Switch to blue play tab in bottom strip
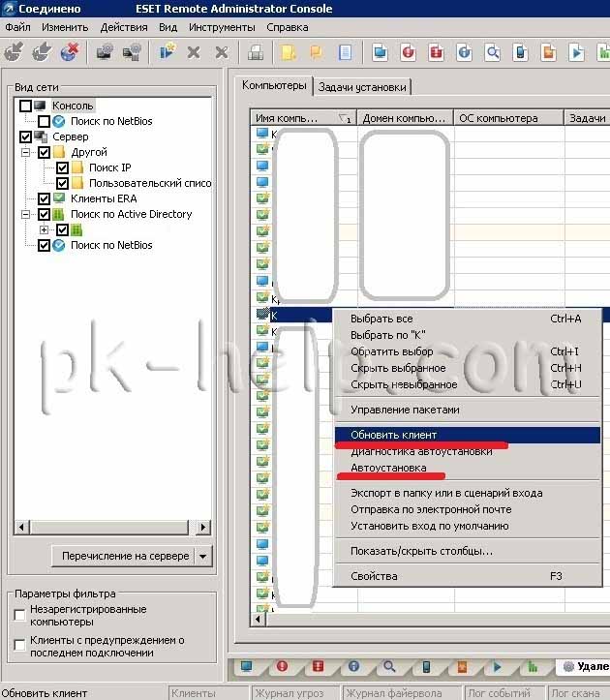610x700 pixels. click(497, 666)
